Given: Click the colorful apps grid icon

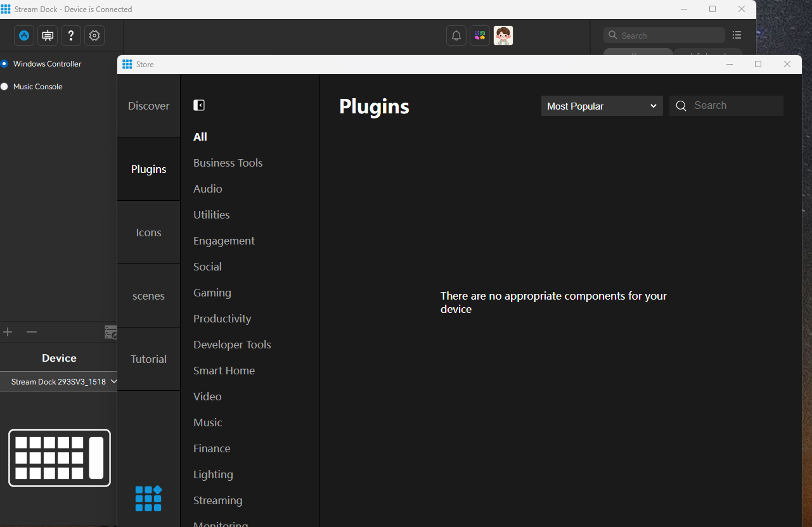Looking at the screenshot, I should (480, 36).
